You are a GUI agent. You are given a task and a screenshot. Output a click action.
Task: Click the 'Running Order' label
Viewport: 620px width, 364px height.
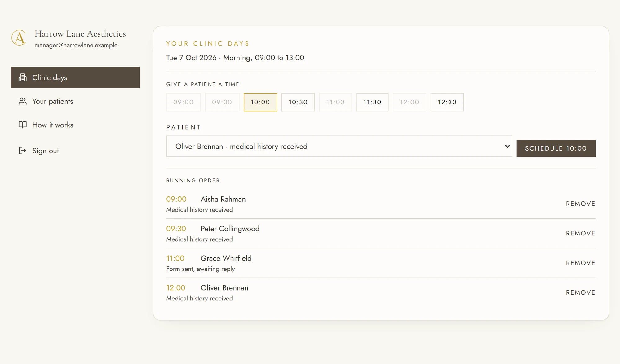[193, 180]
